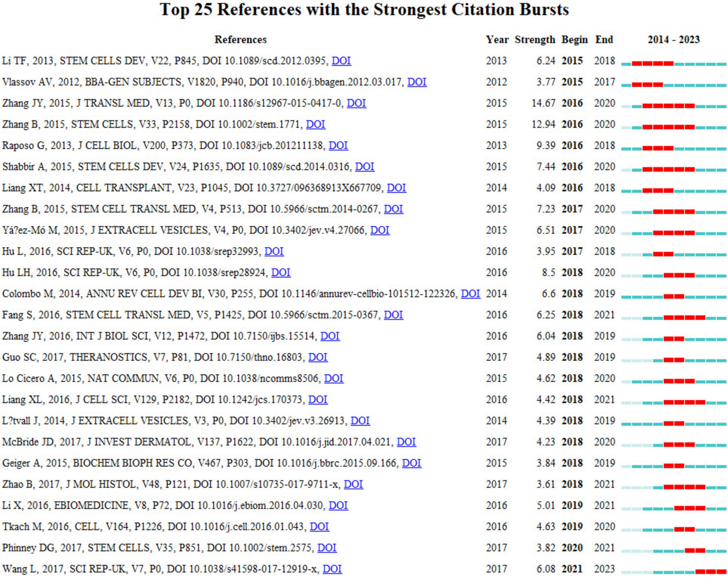This screenshot has height=577, width=728.
Task: Click the 2014 - 2023 timeline header
Action: point(674,40)
